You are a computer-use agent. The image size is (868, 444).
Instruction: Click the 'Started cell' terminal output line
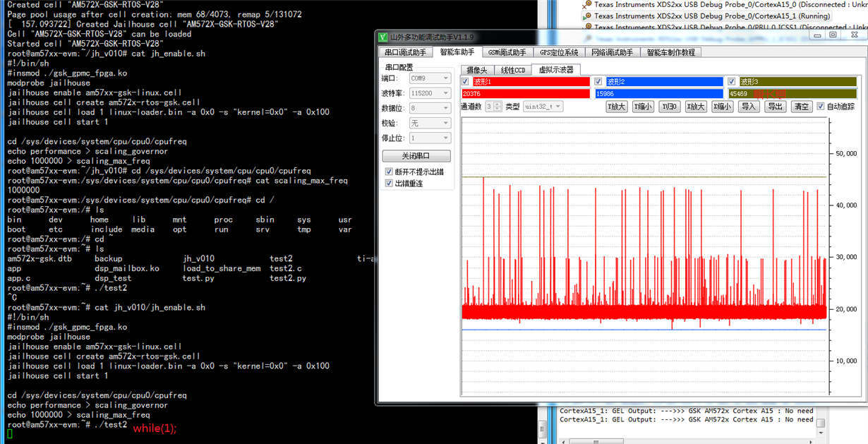[85, 44]
